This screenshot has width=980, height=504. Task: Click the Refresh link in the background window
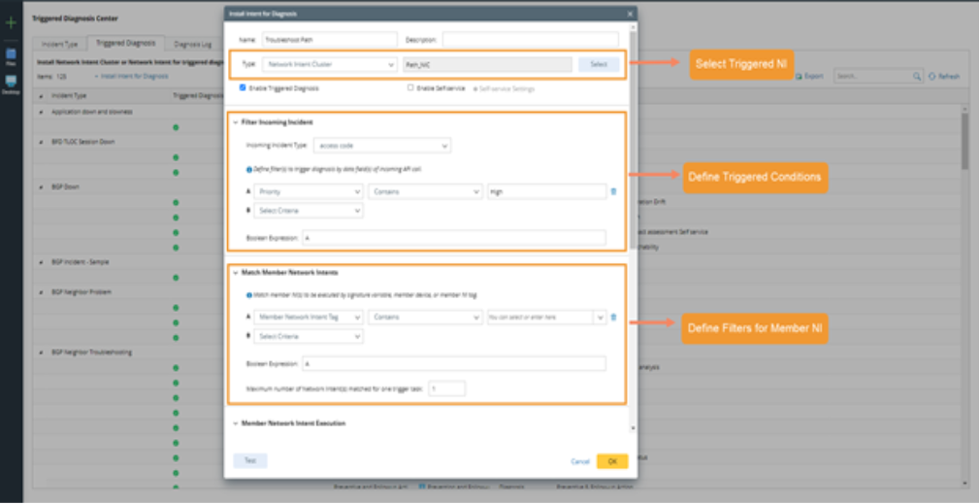coord(948,77)
